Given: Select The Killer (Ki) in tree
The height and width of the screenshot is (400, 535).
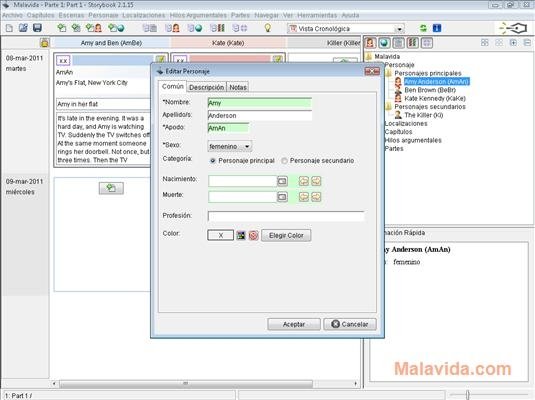Looking at the screenshot, I should tap(424, 115).
